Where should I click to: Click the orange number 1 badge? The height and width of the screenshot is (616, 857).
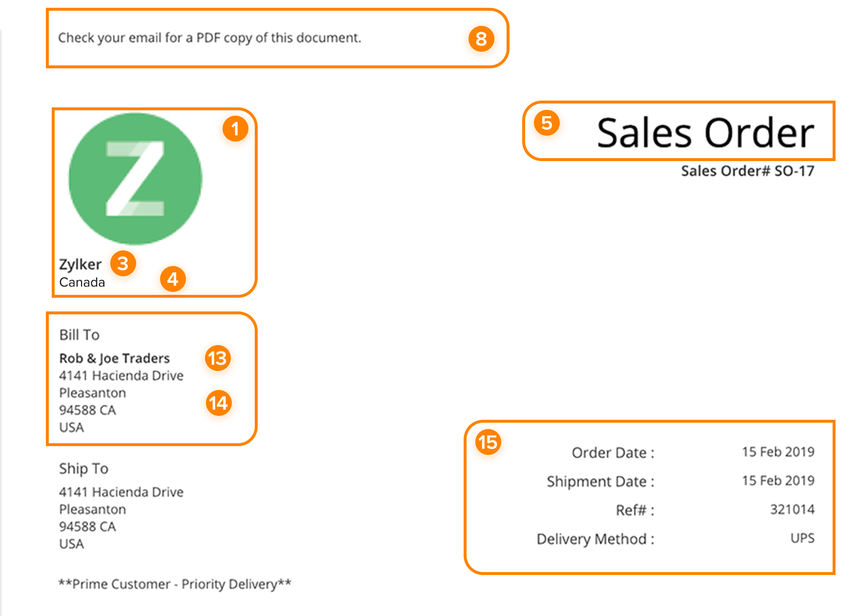[235, 129]
